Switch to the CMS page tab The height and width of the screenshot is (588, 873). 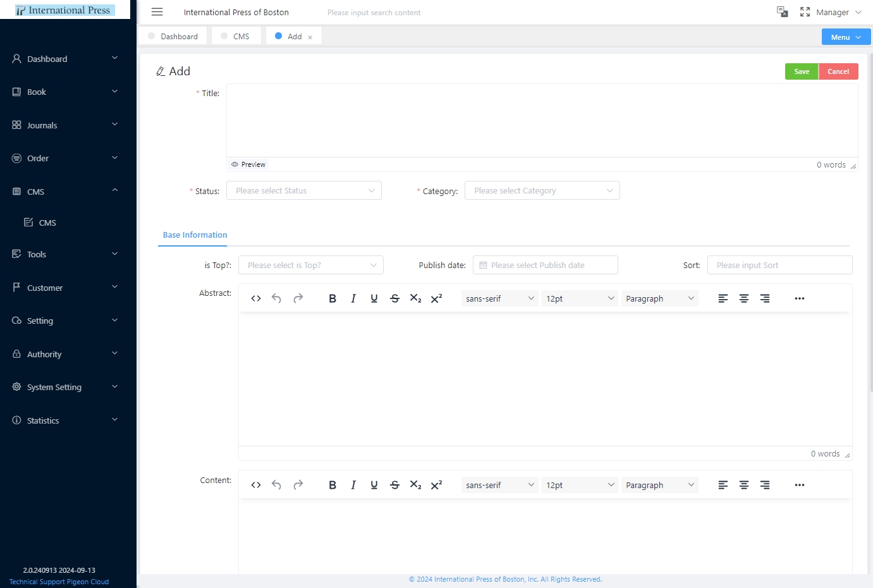(236, 36)
